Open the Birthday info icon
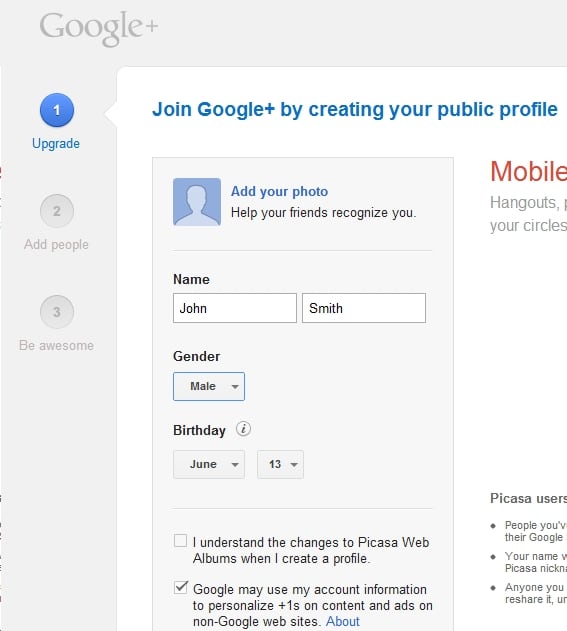Image resolution: width=567 pixels, height=631 pixels. tap(243, 429)
